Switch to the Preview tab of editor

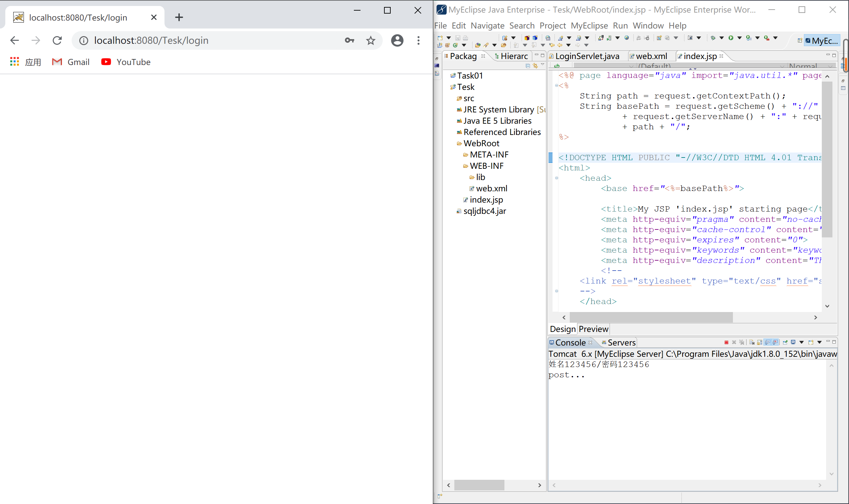[x=593, y=329]
